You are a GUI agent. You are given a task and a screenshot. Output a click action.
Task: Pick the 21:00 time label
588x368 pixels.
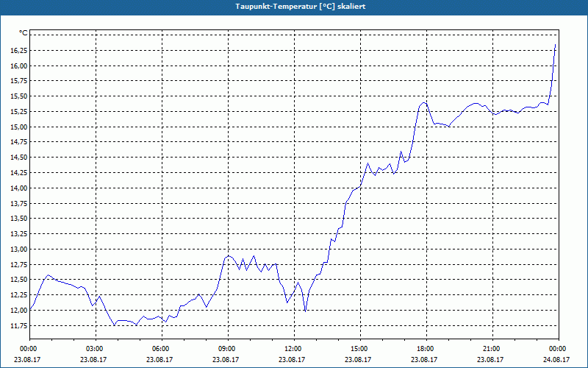[491, 349]
